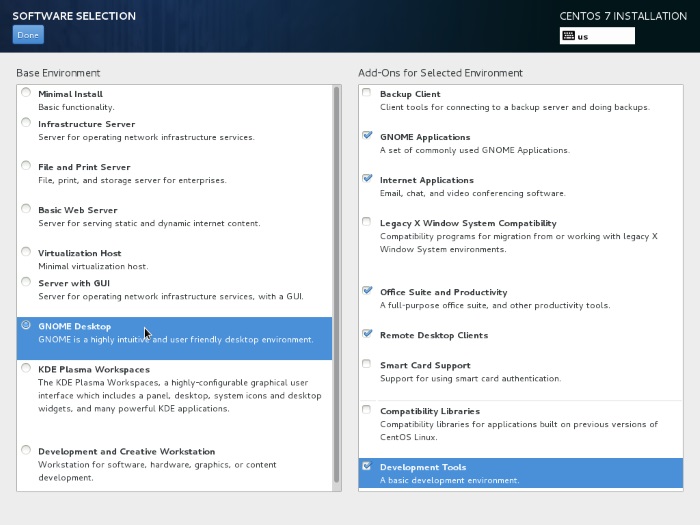
Task: Enable the Smart Card Support checkbox
Action: pos(367,364)
